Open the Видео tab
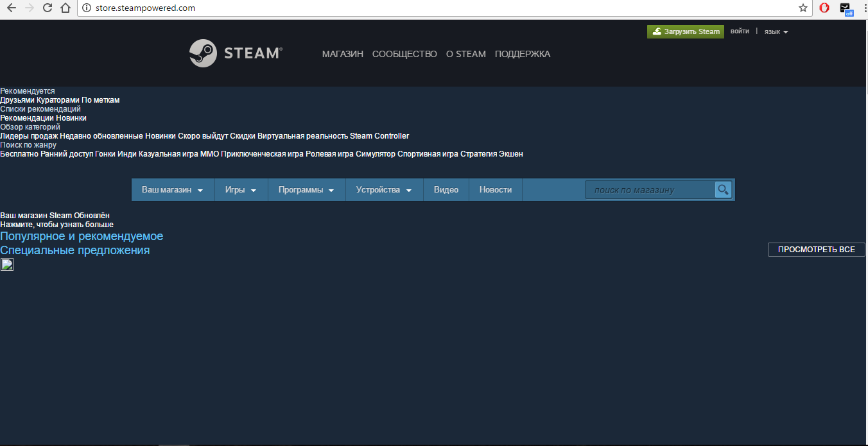868x446 pixels. [446, 190]
